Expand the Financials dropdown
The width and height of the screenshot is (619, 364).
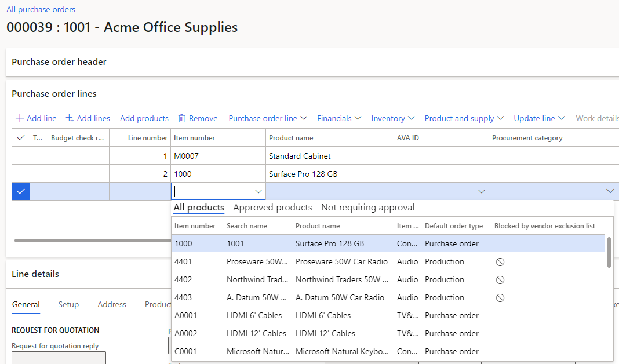click(338, 118)
